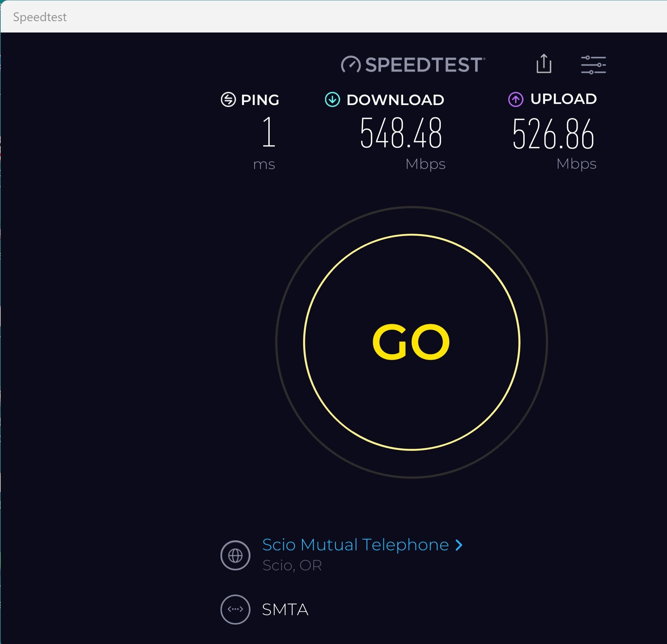
Task: Open the Scio Mutual Telephone server link
Action: 355,545
